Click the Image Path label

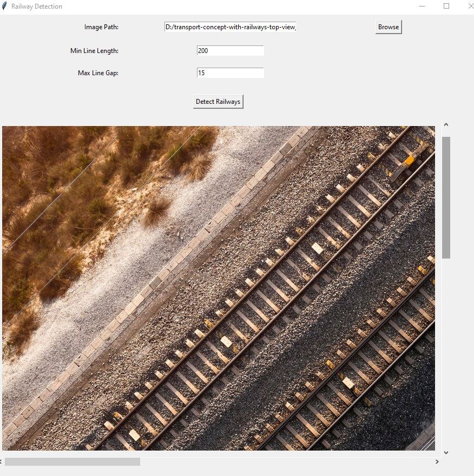(101, 27)
